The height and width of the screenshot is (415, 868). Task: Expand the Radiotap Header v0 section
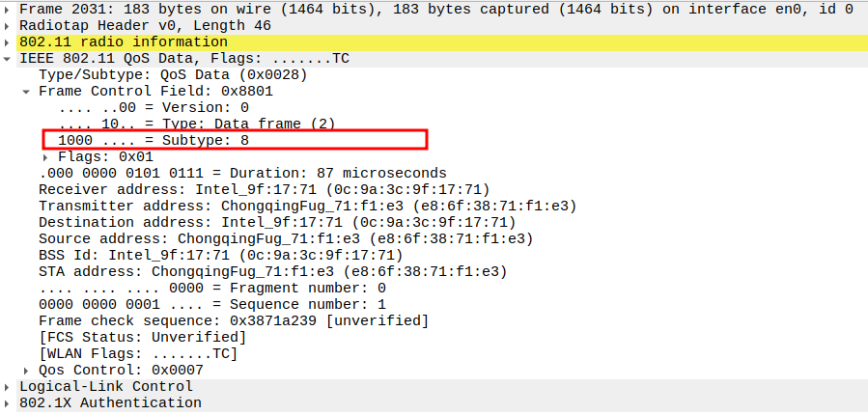(x=9, y=25)
